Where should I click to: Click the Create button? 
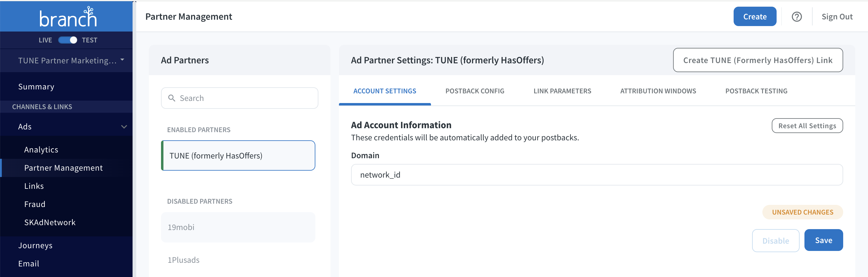coord(755,17)
